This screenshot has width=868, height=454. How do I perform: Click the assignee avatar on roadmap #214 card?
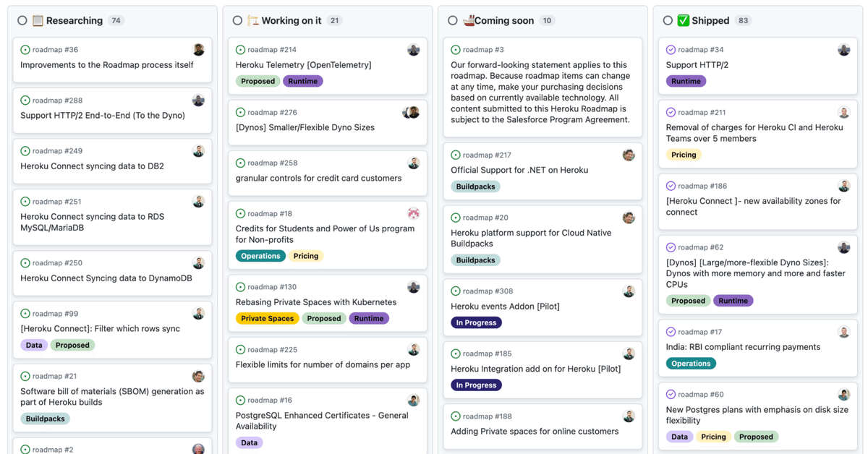414,50
